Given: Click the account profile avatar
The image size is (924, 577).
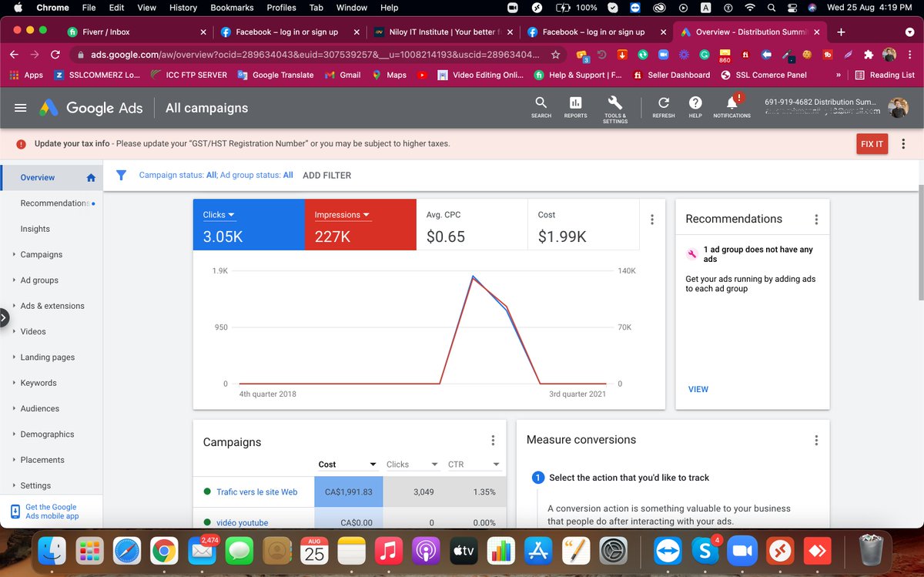Looking at the screenshot, I should [x=899, y=107].
